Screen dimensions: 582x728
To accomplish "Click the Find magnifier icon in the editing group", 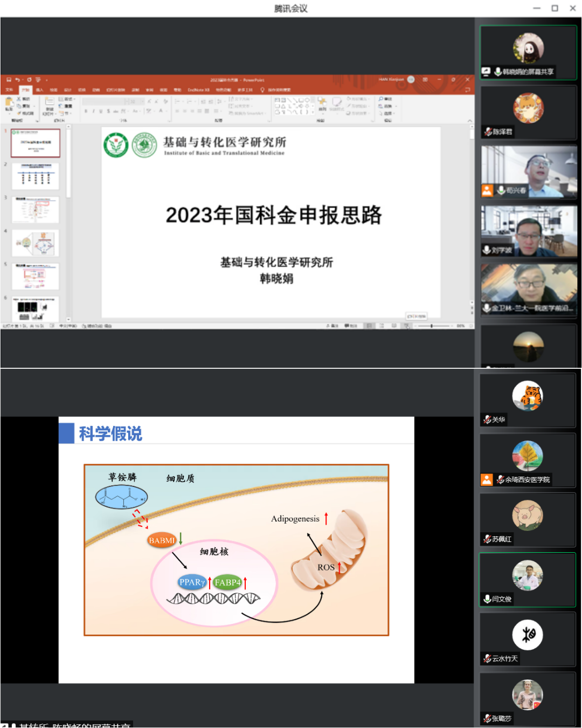I will 382,99.
